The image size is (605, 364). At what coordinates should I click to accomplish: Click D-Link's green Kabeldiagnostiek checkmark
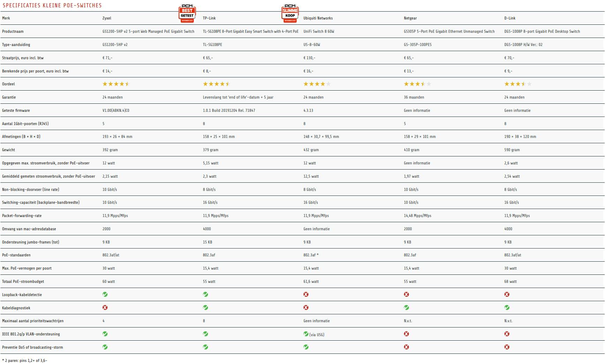(x=507, y=308)
